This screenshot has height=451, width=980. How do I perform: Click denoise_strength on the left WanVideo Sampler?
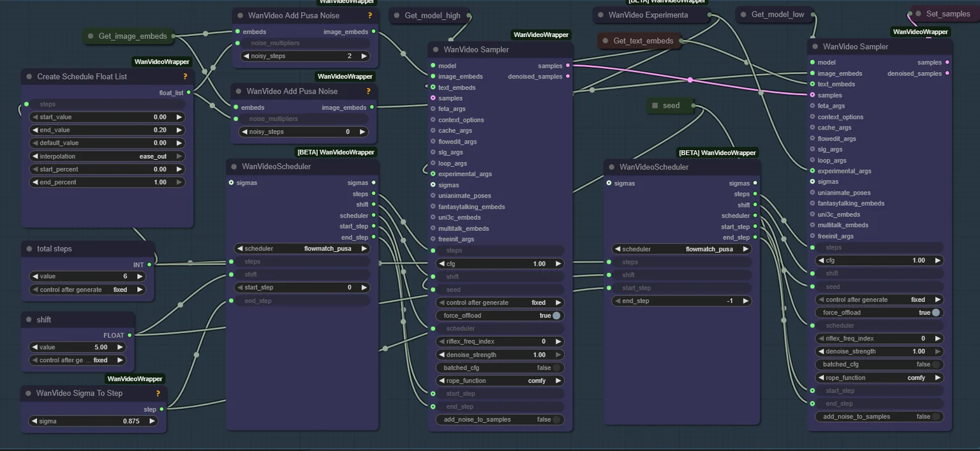(500, 355)
